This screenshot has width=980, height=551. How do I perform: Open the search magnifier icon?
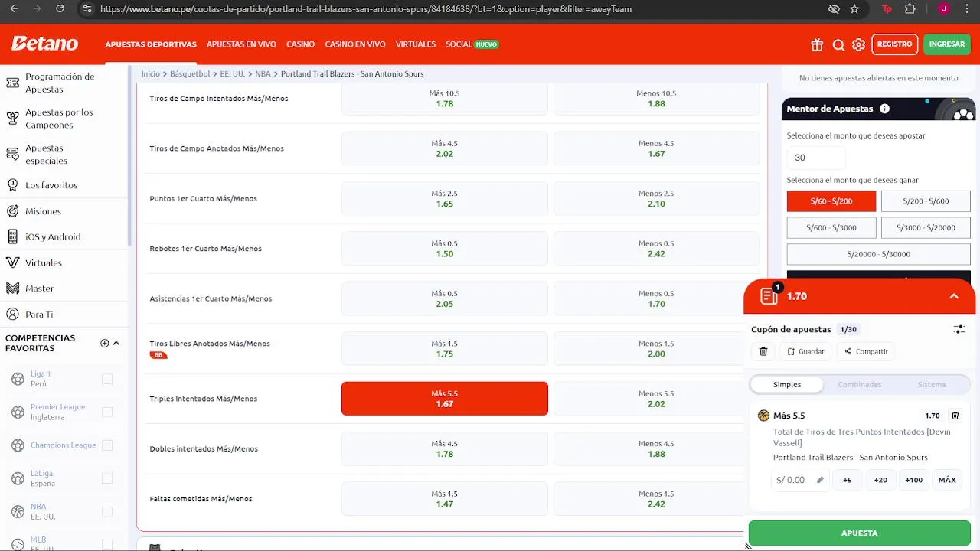pos(838,44)
